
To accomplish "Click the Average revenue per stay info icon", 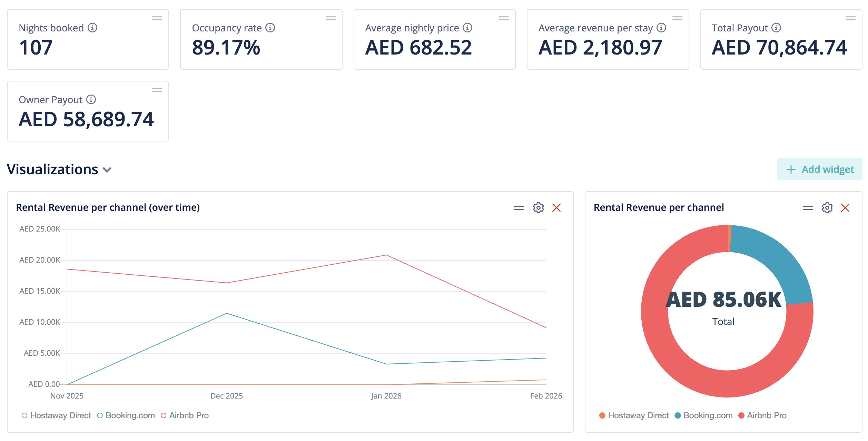I will tap(661, 28).
